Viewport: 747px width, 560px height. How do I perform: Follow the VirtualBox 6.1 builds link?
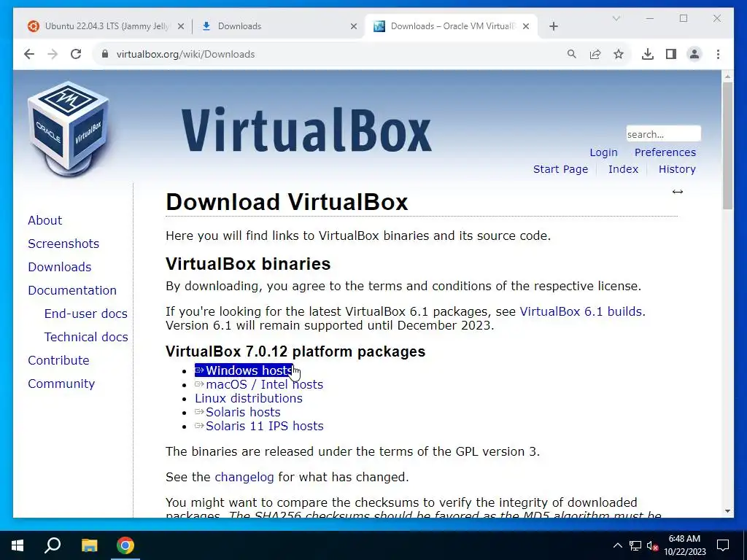(x=581, y=311)
